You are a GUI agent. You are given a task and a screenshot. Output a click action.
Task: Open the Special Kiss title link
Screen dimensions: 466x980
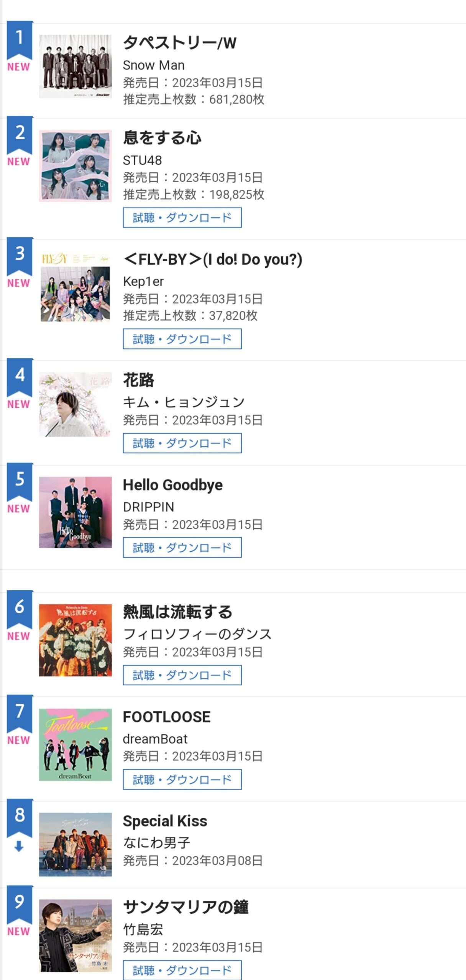tap(165, 821)
